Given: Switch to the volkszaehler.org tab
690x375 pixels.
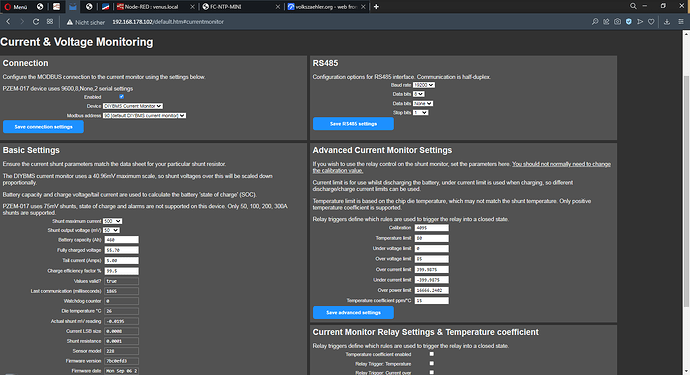Looking at the screenshot, I should click(x=327, y=7).
